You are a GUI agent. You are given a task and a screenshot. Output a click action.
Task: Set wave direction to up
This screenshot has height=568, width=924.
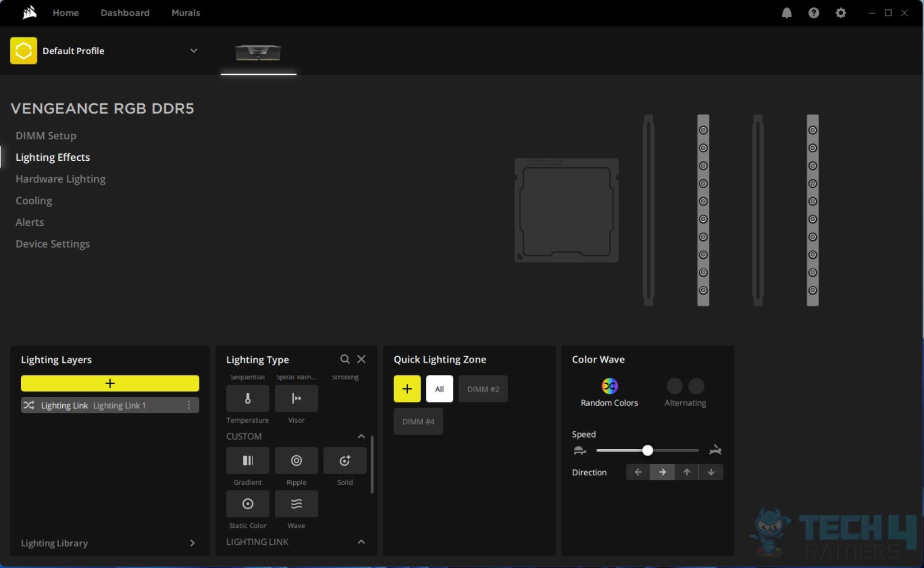(x=687, y=472)
